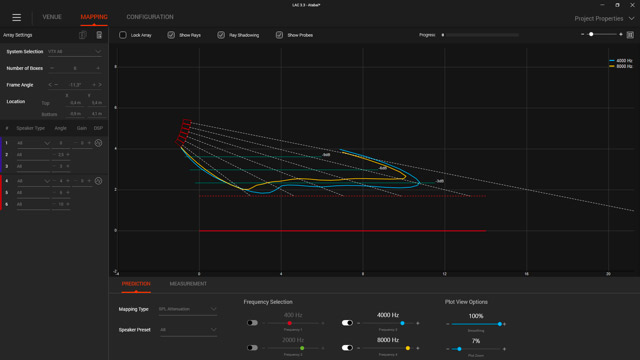Open DSP settings for speaker row 1
Image resolution: width=640 pixels, height=360 pixels.
[x=98, y=143]
